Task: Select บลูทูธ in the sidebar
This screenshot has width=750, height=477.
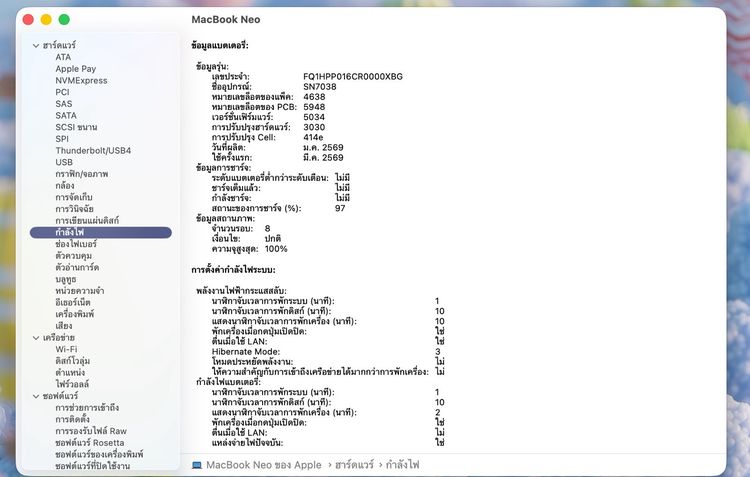Action: 66,279
